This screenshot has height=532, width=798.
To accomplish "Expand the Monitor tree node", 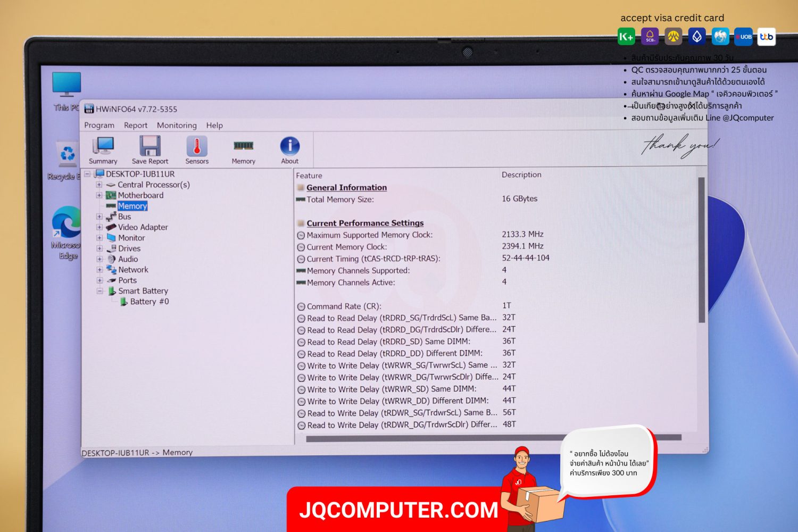I will click(x=99, y=238).
